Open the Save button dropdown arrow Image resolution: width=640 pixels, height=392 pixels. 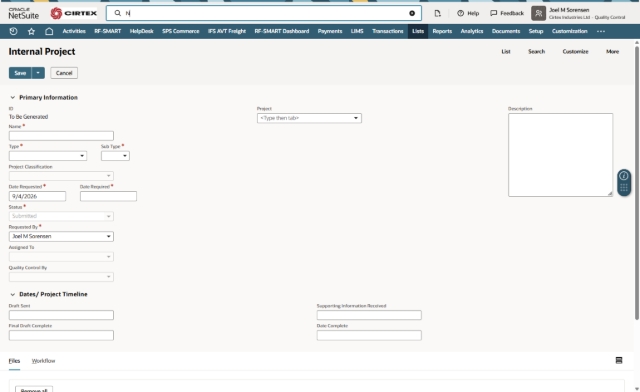[38, 73]
